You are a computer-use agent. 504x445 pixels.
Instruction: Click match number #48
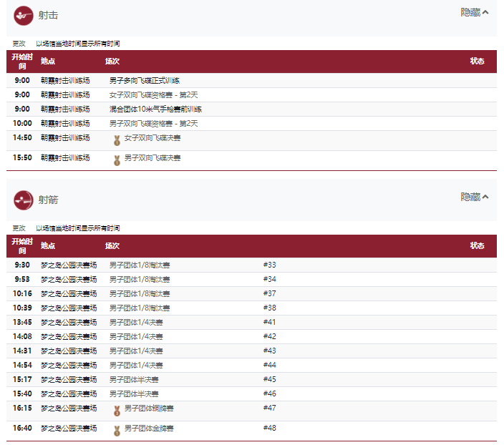click(x=270, y=428)
